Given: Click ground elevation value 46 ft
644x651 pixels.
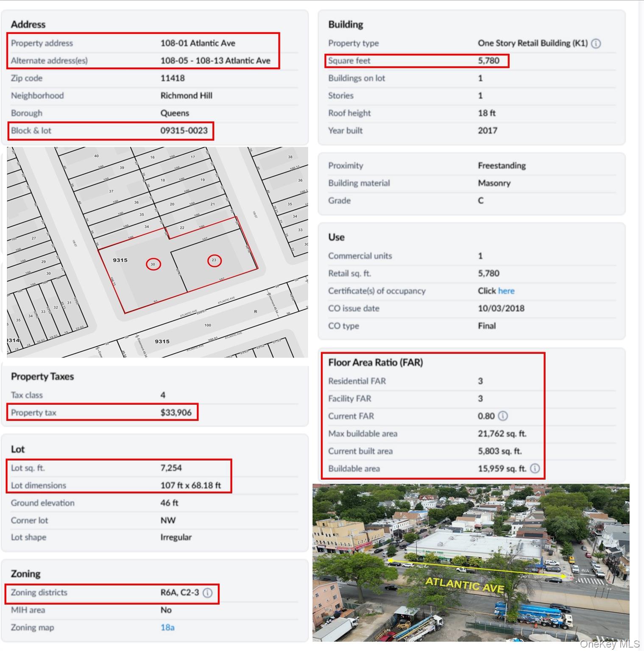Looking at the screenshot, I should [x=169, y=503].
